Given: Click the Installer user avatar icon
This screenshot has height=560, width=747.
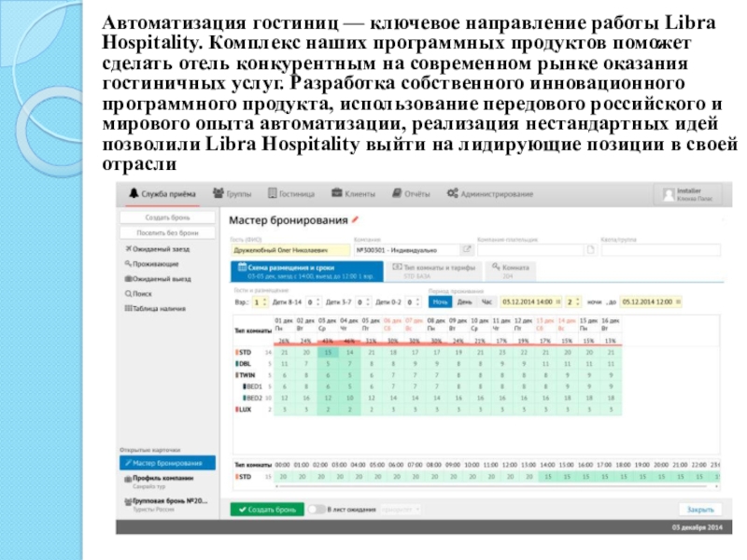Looking at the screenshot, I should (669, 194).
